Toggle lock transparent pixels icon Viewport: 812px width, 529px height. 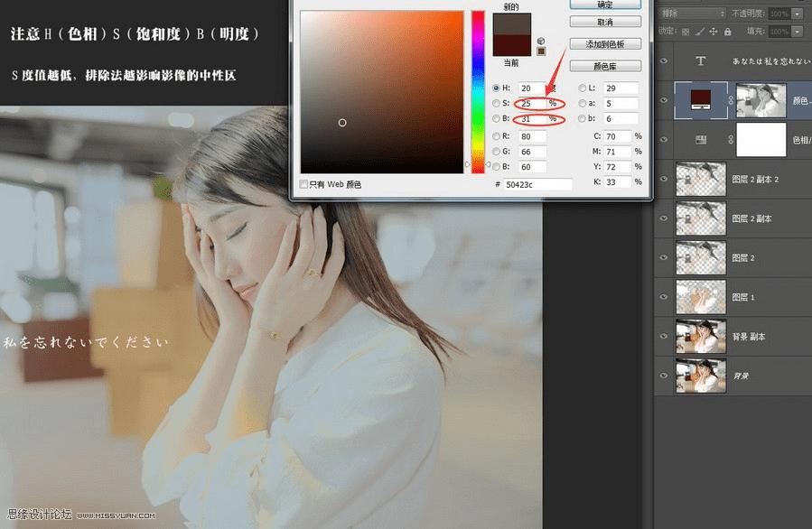[685, 32]
